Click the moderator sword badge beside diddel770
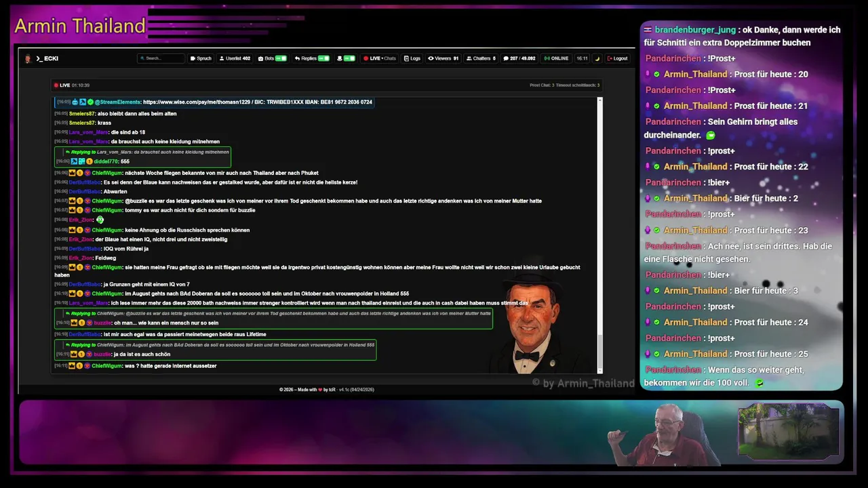Viewport: 868px width, 488px height. pyautogui.click(x=74, y=161)
